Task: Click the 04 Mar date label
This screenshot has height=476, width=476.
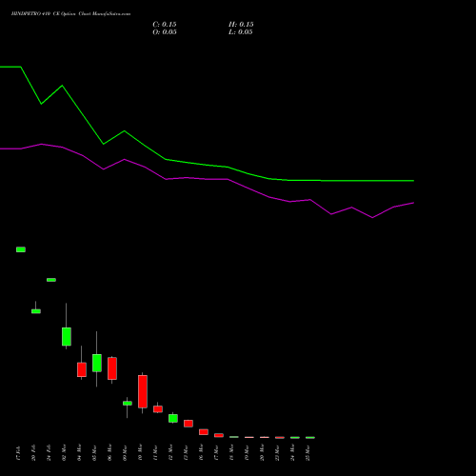Action: 79,453
